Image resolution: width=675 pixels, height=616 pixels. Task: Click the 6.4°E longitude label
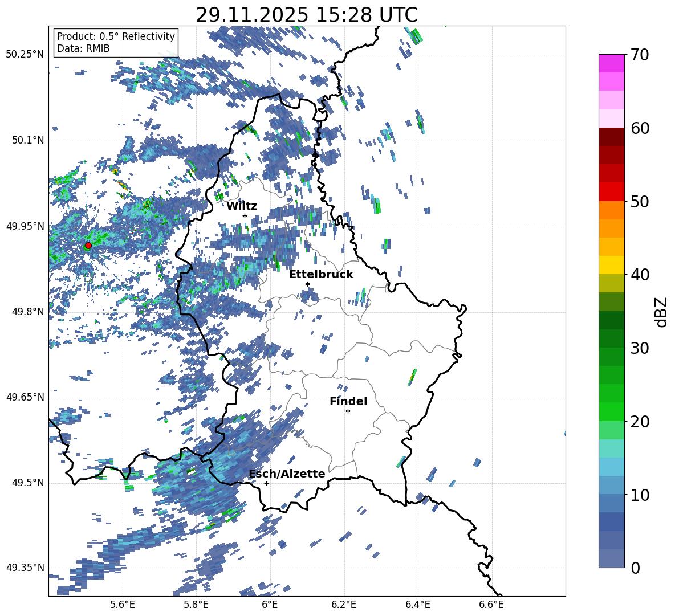coord(417,605)
